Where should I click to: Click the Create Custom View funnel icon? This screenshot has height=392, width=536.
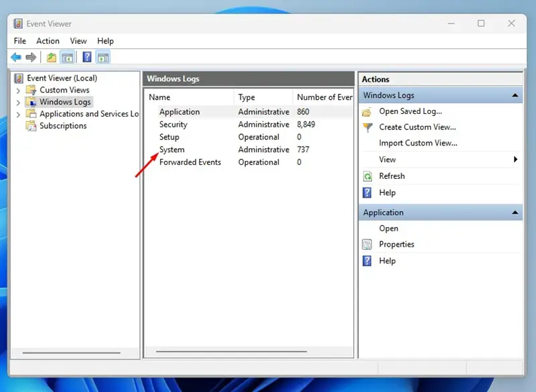click(x=367, y=127)
